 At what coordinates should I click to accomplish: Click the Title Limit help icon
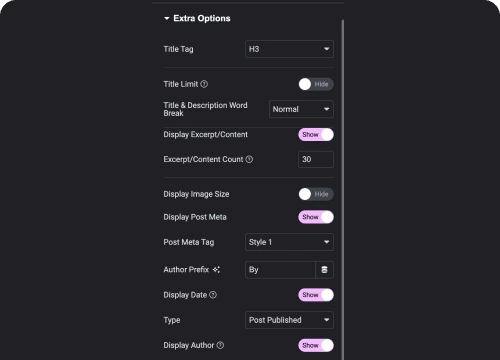coord(204,84)
